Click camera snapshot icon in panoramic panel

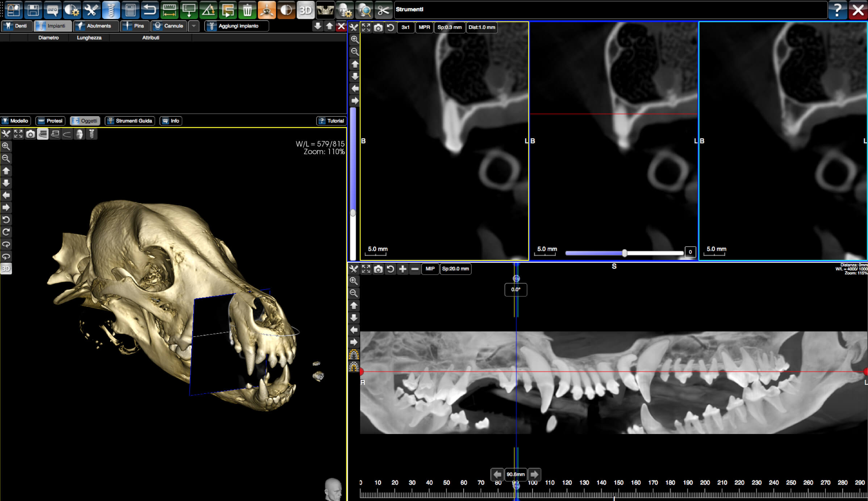tap(378, 269)
